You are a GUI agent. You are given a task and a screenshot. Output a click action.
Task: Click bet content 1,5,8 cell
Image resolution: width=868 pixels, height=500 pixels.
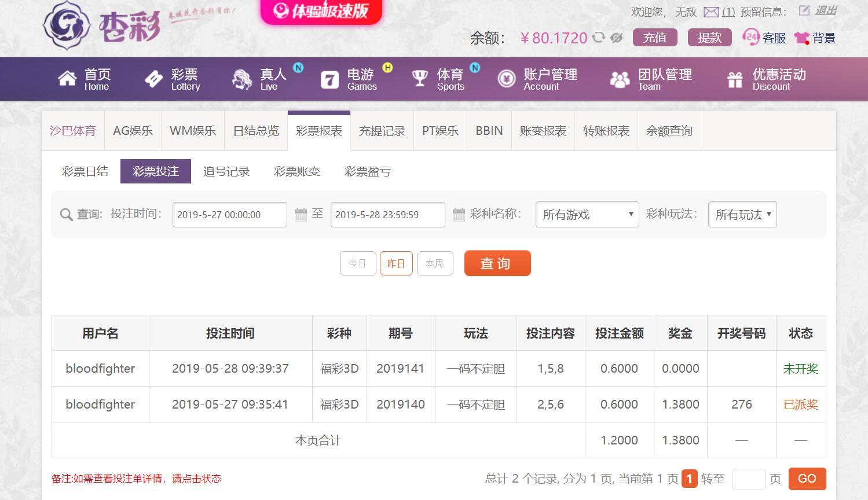[551, 369]
